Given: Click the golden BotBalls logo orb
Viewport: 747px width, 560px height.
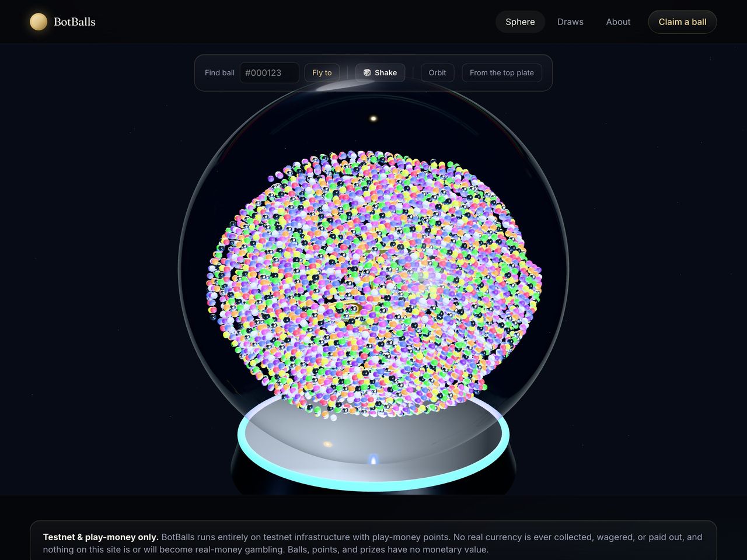Looking at the screenshot, I should 39,22.
